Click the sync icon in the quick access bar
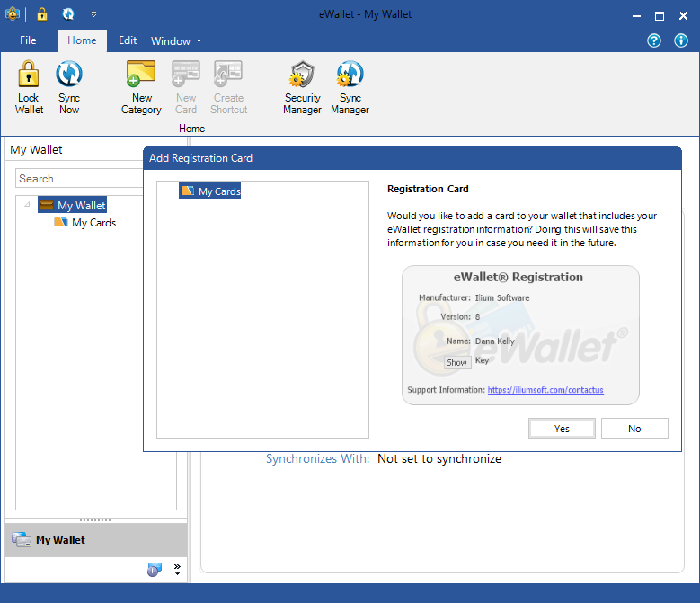This screenshot has height=603, width=700. (68, 14)
